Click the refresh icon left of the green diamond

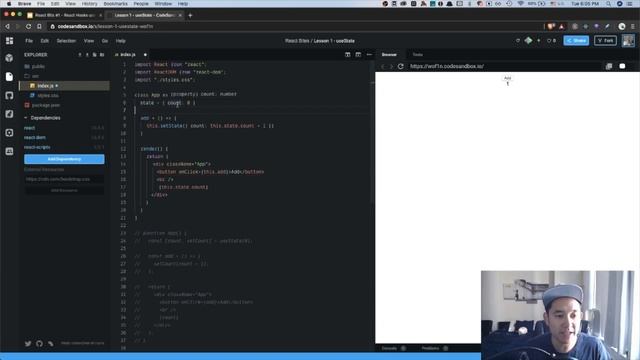click(x=518, y=41)
